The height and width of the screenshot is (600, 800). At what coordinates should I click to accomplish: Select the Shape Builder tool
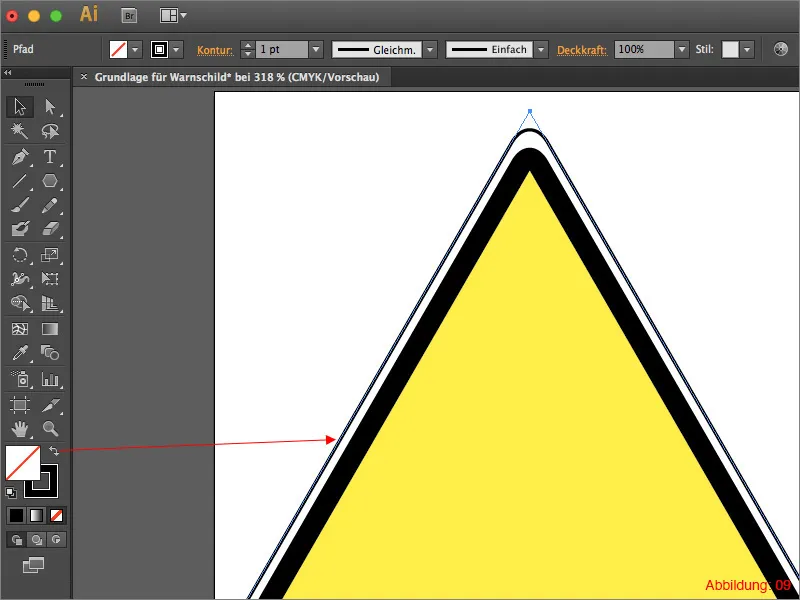(20, 303)
